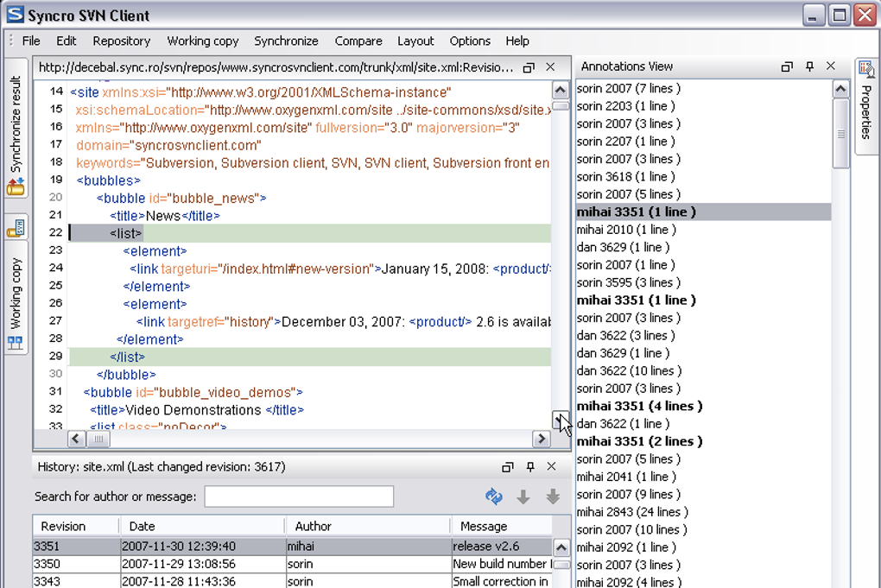Toggle the pin on the History panel
Screen dimensions: 881x588
530,467
